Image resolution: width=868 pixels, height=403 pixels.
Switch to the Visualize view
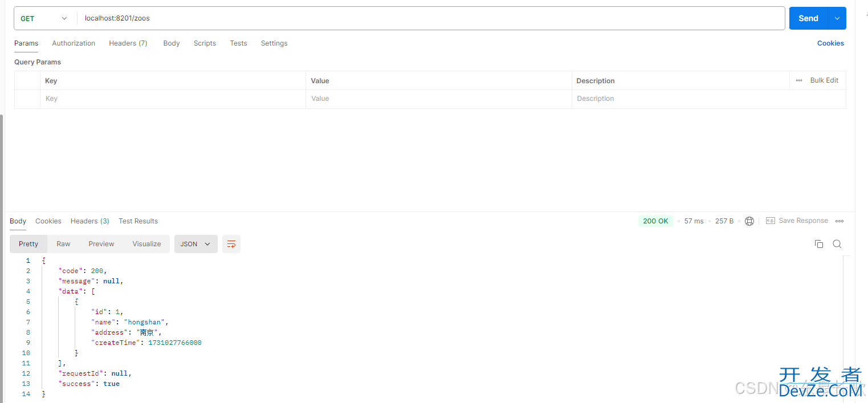pyautogui.click(x=147, y=244)
